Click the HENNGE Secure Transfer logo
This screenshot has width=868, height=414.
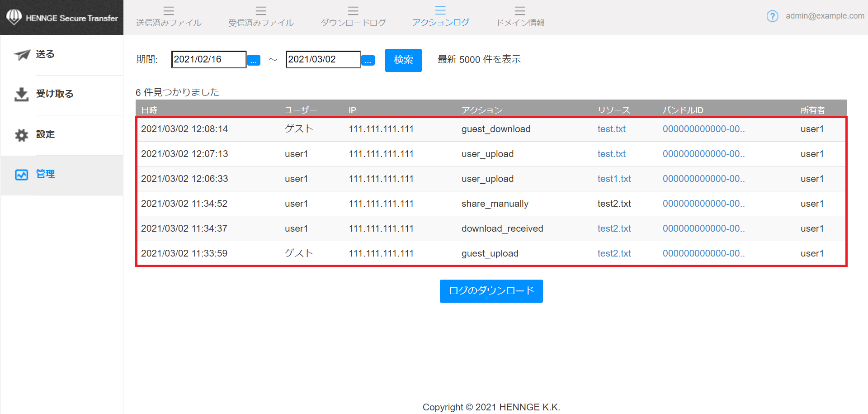(x=62, y=18)
